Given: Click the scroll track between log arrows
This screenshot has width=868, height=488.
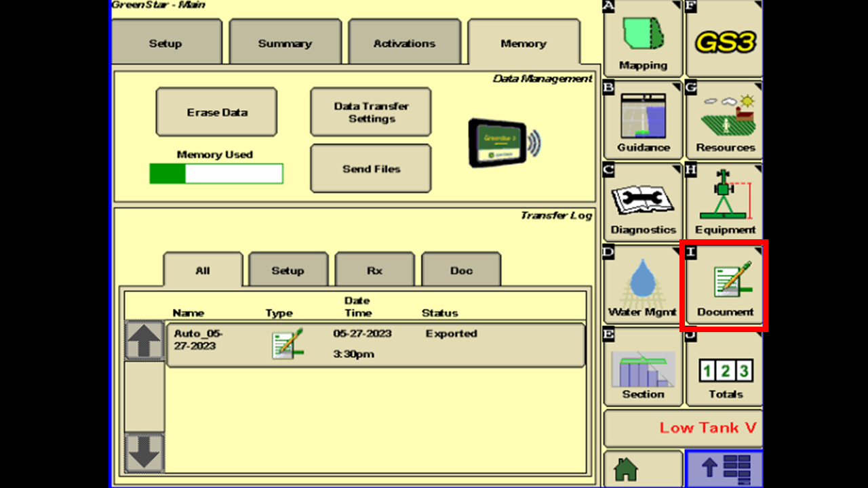Looking at the screenshot, I should pyautogui.click(x=144, y=396).
